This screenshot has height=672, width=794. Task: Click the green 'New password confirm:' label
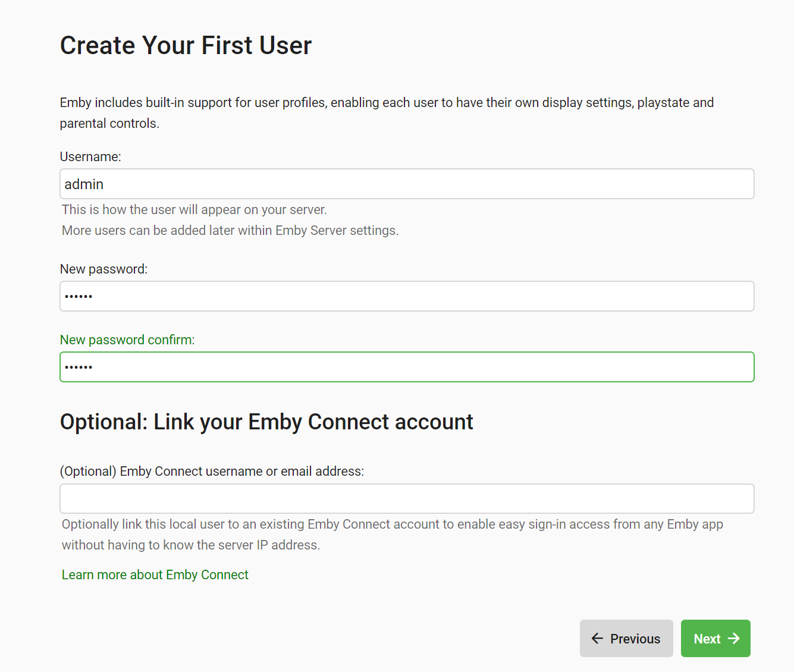[x=127, y=340]
